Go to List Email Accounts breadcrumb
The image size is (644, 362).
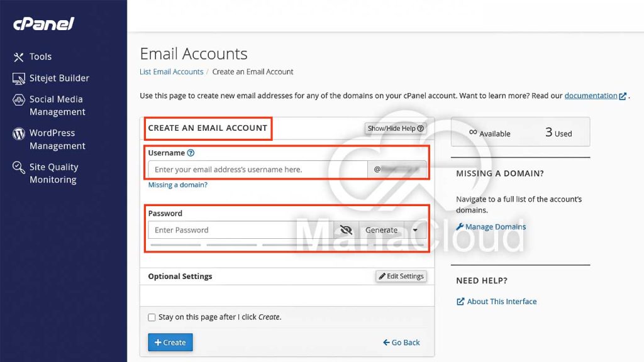tap(171, 72)
